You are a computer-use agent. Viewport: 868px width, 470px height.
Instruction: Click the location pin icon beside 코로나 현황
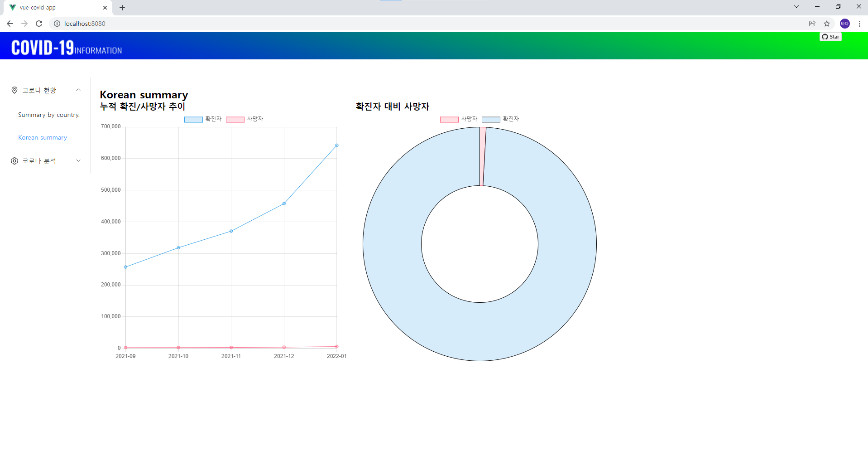(14, 90)
